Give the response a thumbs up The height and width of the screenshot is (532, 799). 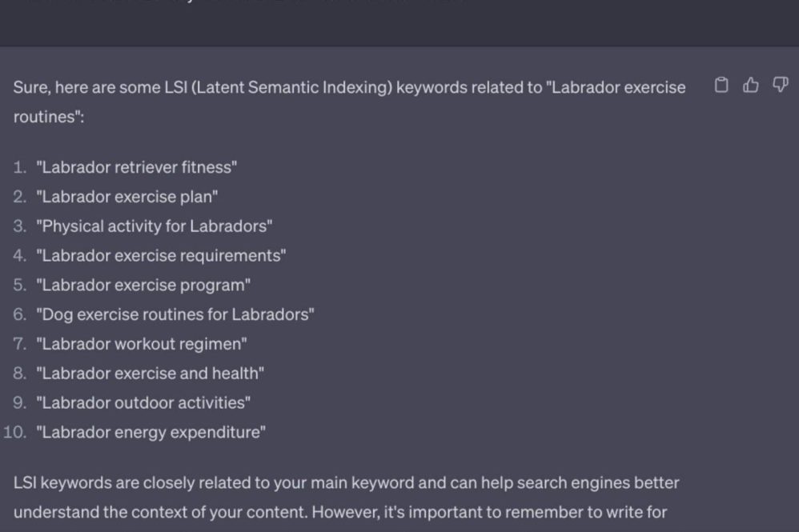[x=751, y=86]
